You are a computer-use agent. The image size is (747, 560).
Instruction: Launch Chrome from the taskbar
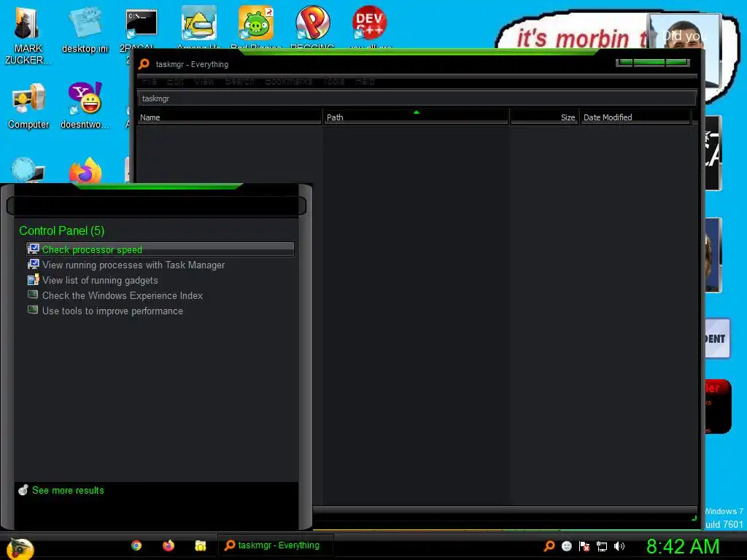coord(136,545)
